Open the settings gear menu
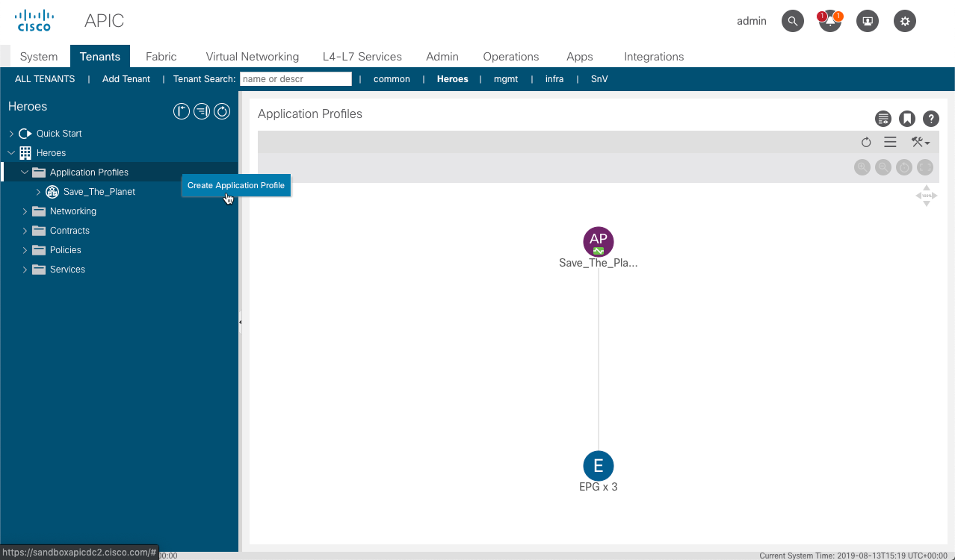The height and width of the screenshot is (560, 955). tap(904, 21)
